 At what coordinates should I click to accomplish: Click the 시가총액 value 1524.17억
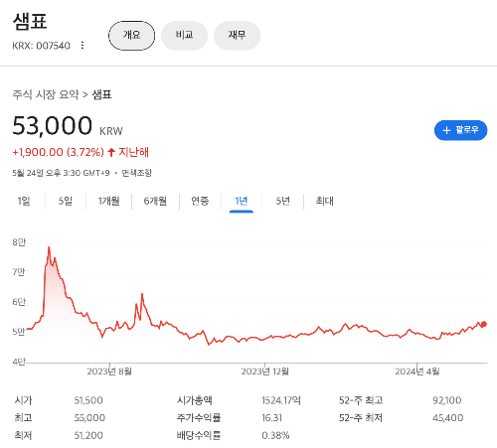tap(281, 400)
